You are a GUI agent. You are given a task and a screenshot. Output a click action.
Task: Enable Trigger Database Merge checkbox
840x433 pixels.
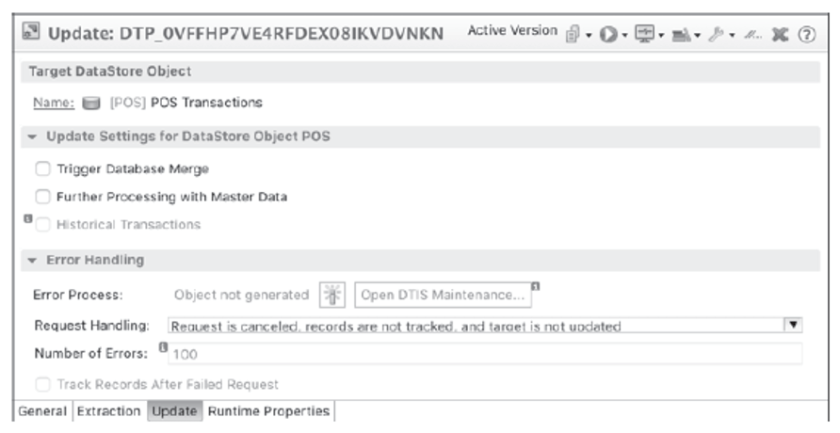(42, 169)
